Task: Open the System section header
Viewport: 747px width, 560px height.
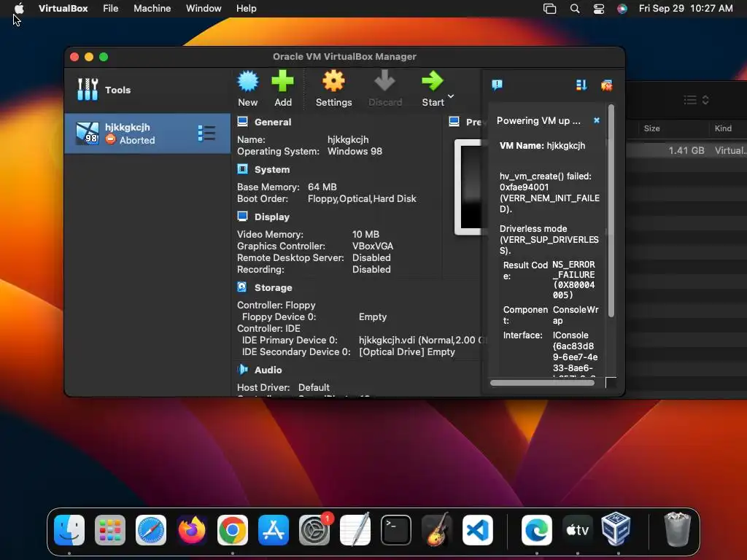Action: tap(271, 169)
